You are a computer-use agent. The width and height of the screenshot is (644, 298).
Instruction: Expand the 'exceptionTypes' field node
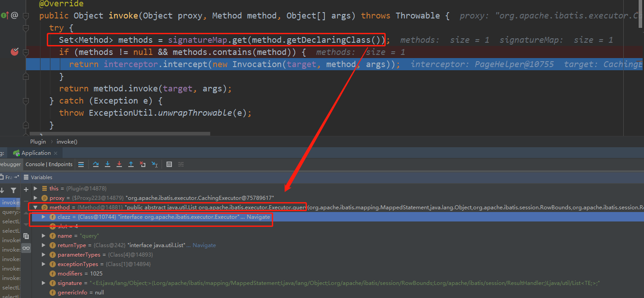(44, 264)
